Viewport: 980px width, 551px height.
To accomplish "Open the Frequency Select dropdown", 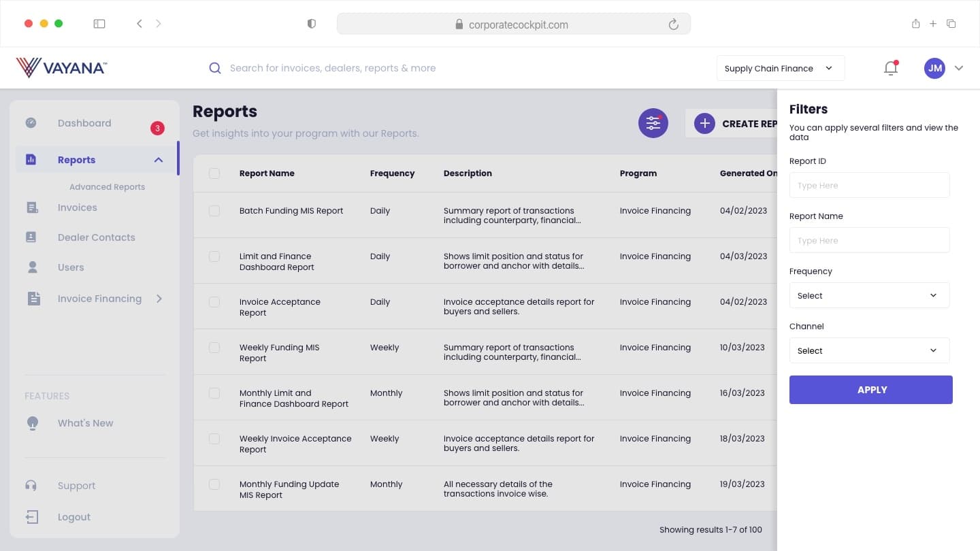I will [869, 295].
